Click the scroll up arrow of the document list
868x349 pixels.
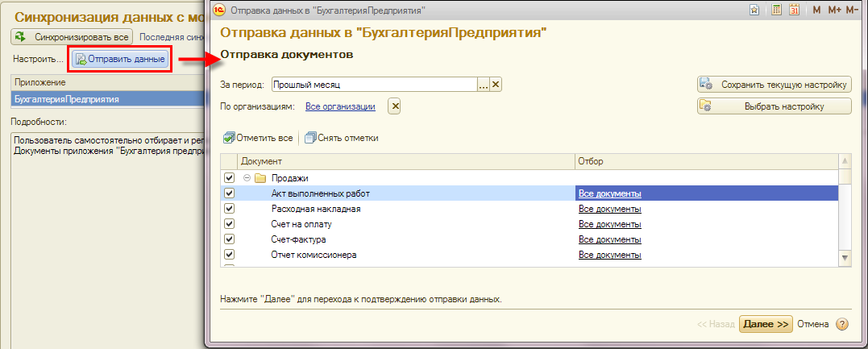[x=844, y=161]
